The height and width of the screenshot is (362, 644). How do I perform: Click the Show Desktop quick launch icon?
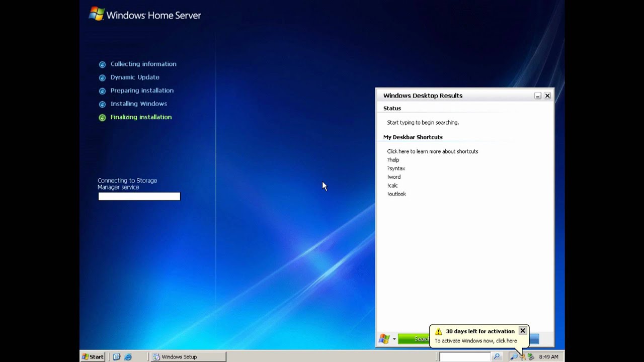coord(117,356)
